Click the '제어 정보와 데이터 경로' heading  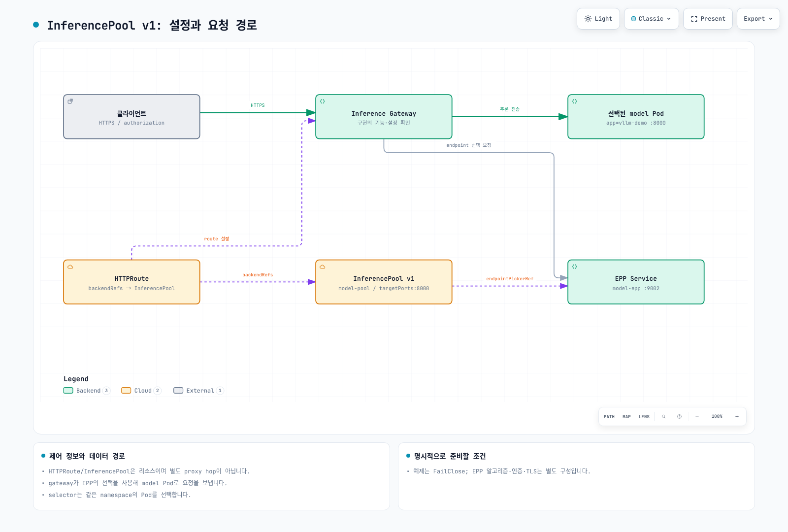87,456
